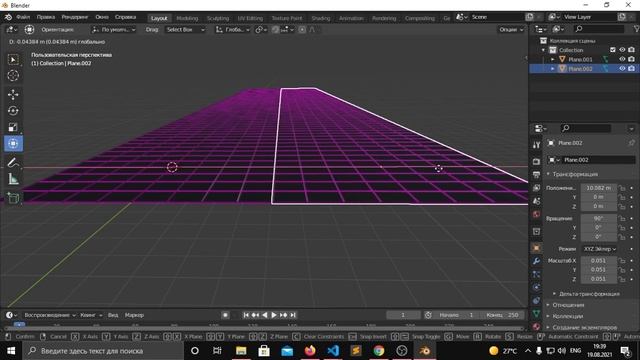Open the Object Data green triangle tab
This screenshot has width=640, height=360.
(x=536, y=313)
